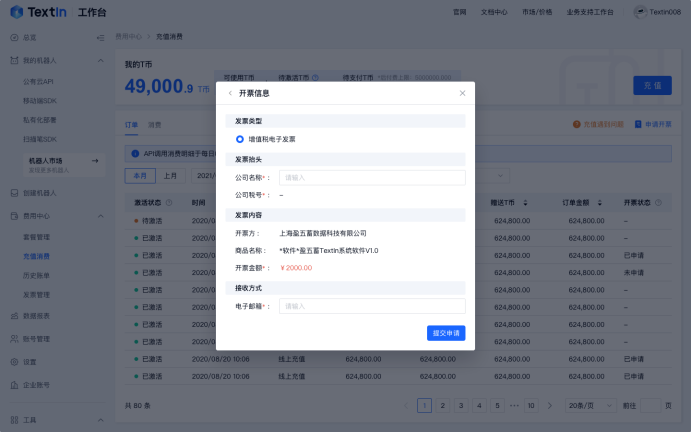Open 公有云API in the sidebar
The width and height of the screenshot is (692, 432).
pos(38,82)
